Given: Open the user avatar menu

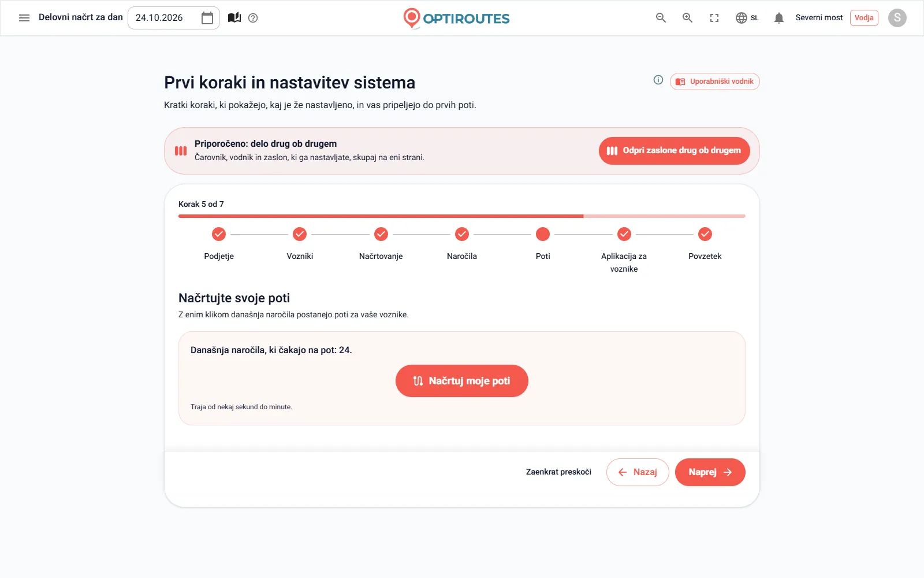Looking at the screenshot, I should pos(897,18).
